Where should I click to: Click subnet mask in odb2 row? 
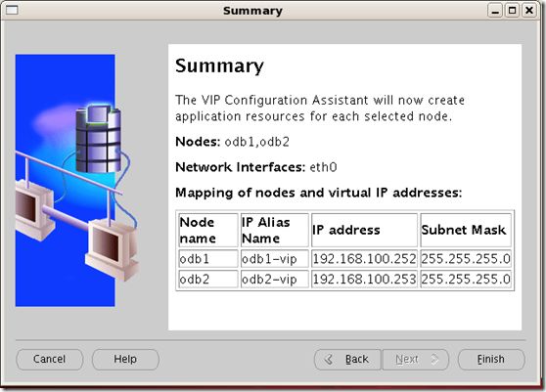(466, 279)
